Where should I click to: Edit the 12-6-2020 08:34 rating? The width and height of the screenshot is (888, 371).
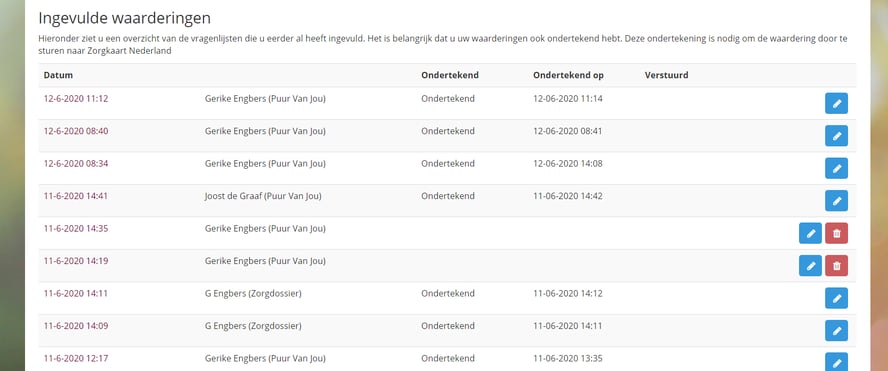tap(836, 168)
